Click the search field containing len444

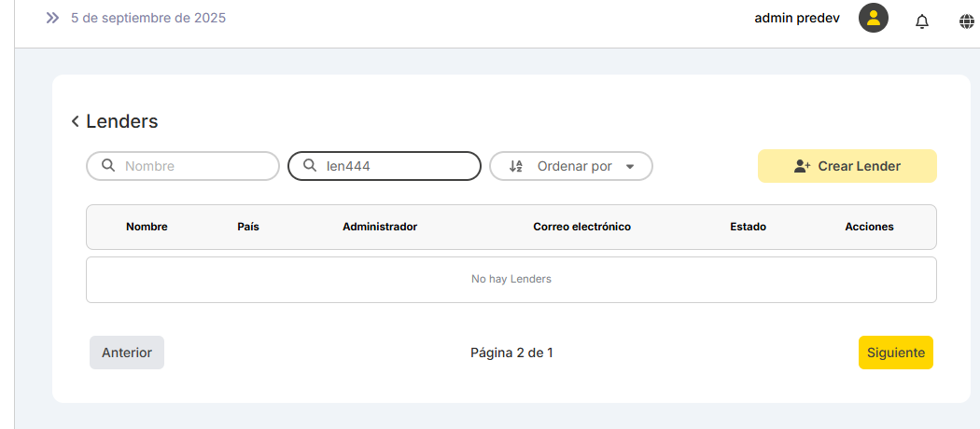397,166
